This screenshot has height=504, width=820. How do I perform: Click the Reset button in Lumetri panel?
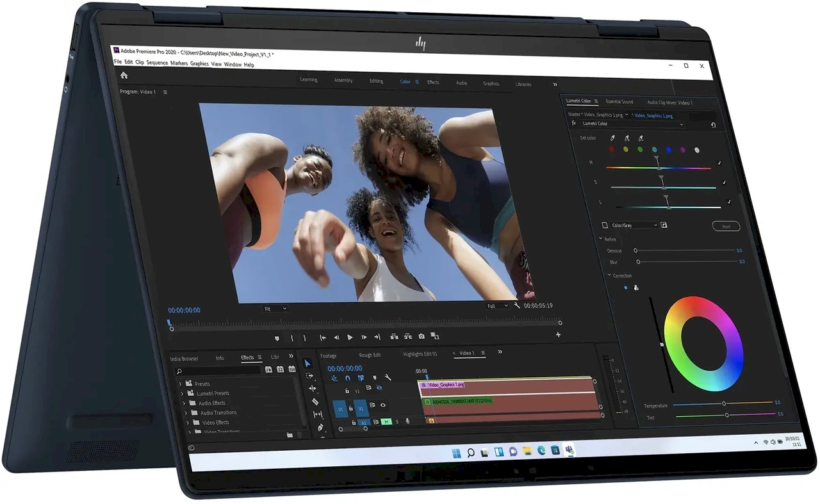726,227
